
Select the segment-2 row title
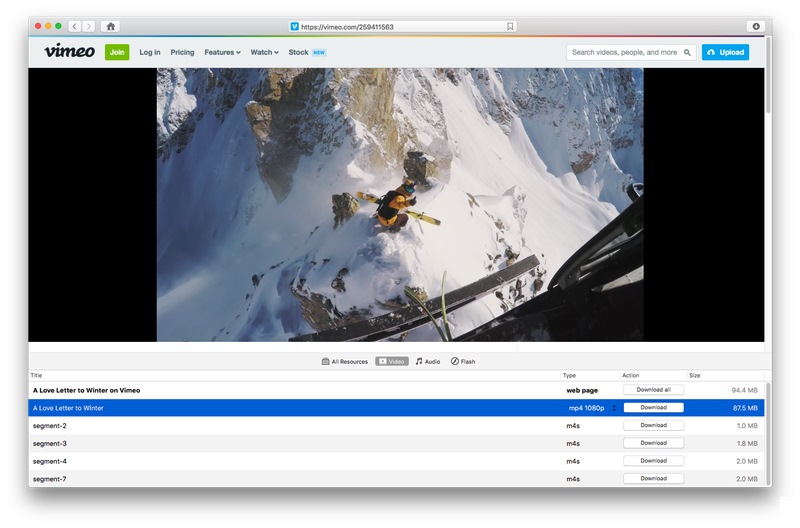[49, 425]
